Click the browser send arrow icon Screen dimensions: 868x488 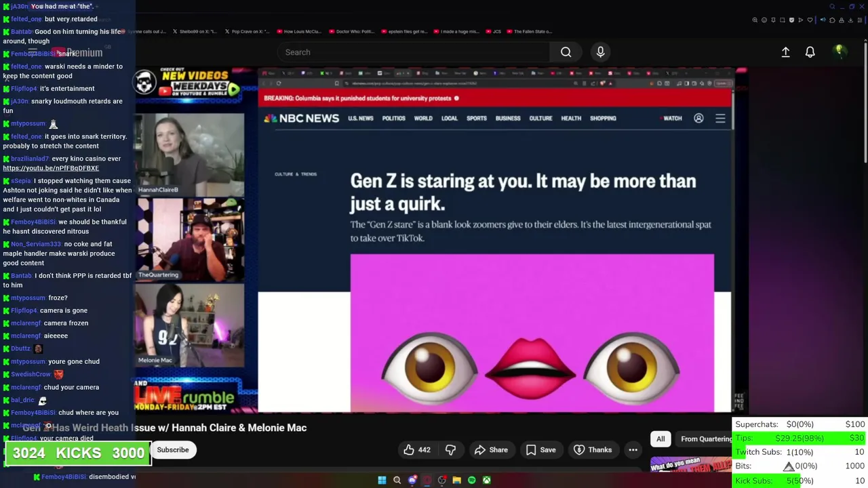tap(800, 20)
